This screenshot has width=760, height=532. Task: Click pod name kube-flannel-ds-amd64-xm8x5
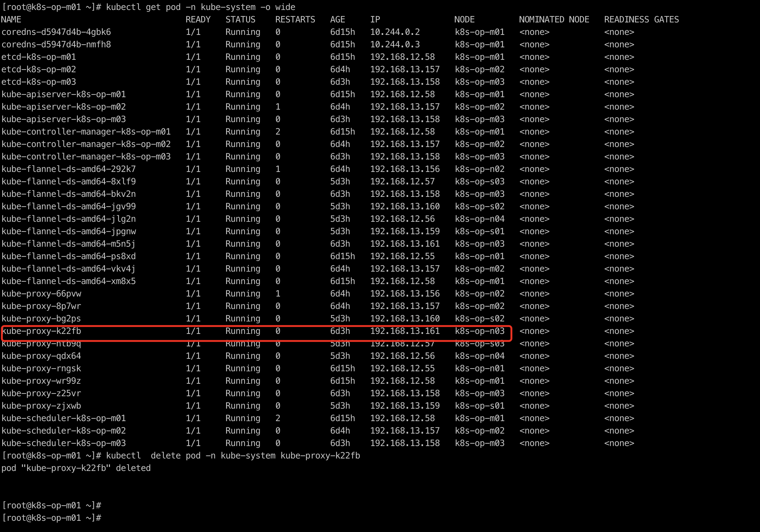click(x=69, y=281)
